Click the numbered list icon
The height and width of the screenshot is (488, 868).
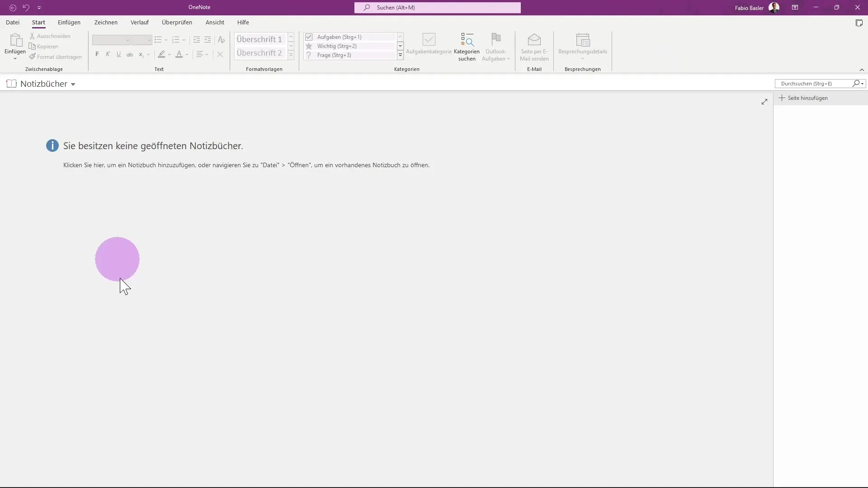click(176, 40)
